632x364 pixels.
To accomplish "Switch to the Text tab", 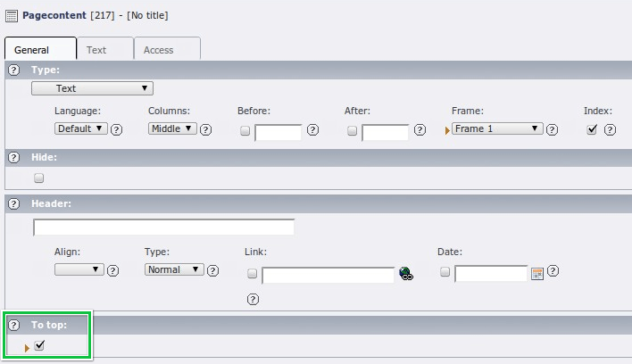I will 96,50.
